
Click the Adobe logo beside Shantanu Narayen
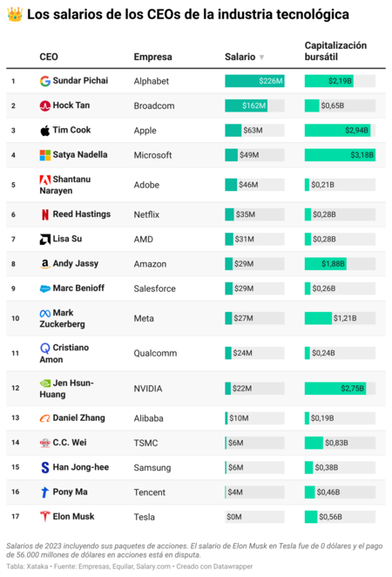45,180
